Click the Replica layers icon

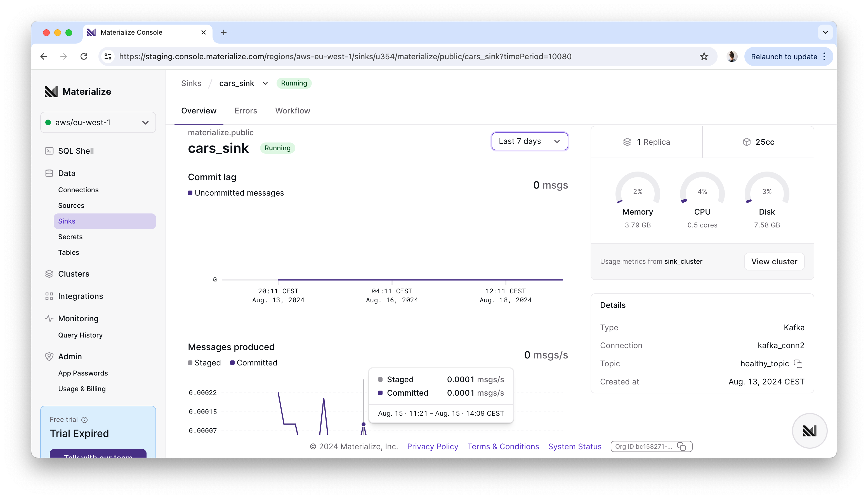(627, 142)
